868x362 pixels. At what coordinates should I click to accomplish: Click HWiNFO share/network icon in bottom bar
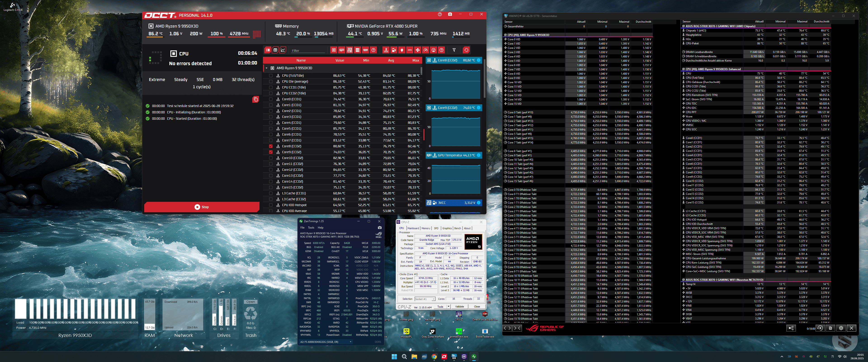click(791, 328)
